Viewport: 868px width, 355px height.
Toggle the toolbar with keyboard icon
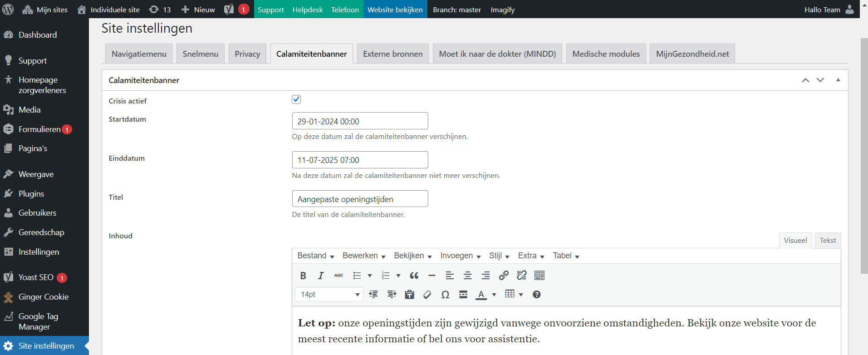click(539, 276)
